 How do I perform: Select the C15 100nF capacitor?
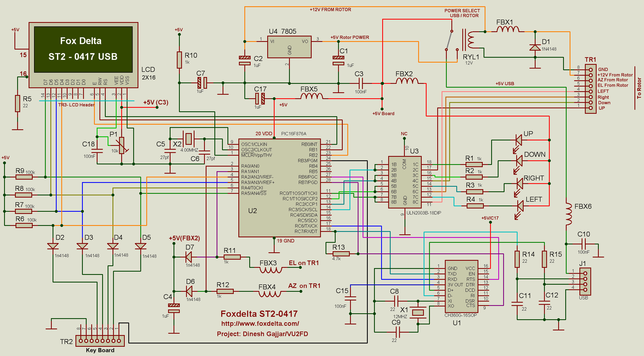(x=350, y=298)
